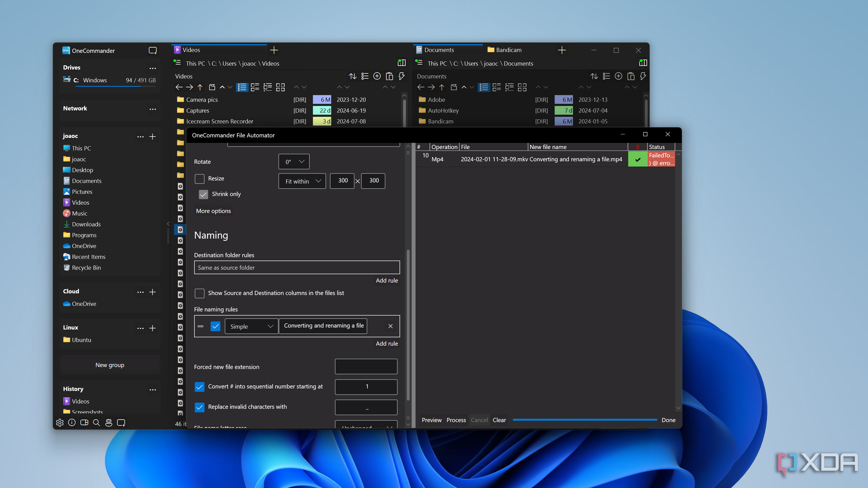Viewport: 868px width, 488px height.
Task: Click sort icon in Documents pane toolbar
Action: click(594, 76)
